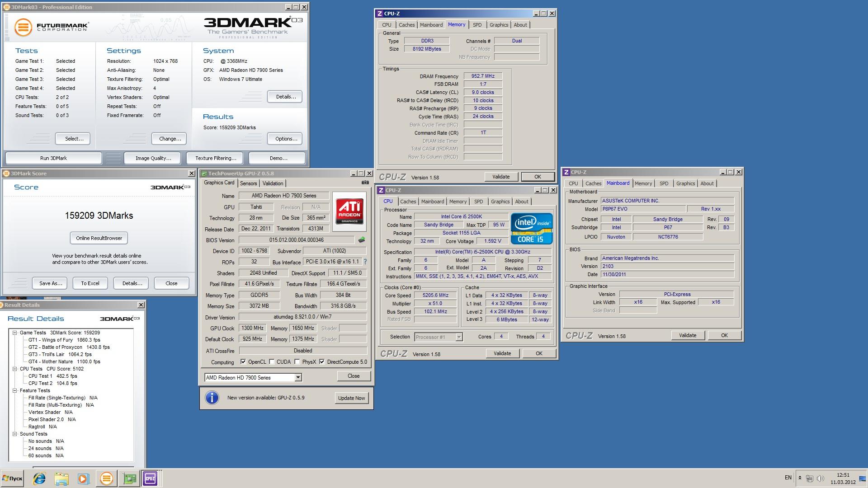Switch to GPU-Z taskbar icon

click(129, 479)
